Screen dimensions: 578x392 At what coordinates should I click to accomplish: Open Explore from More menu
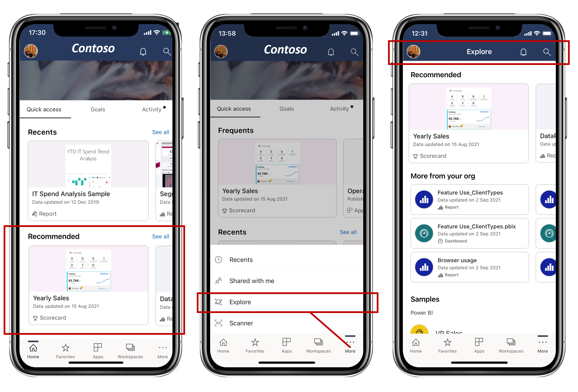point(289,302)
